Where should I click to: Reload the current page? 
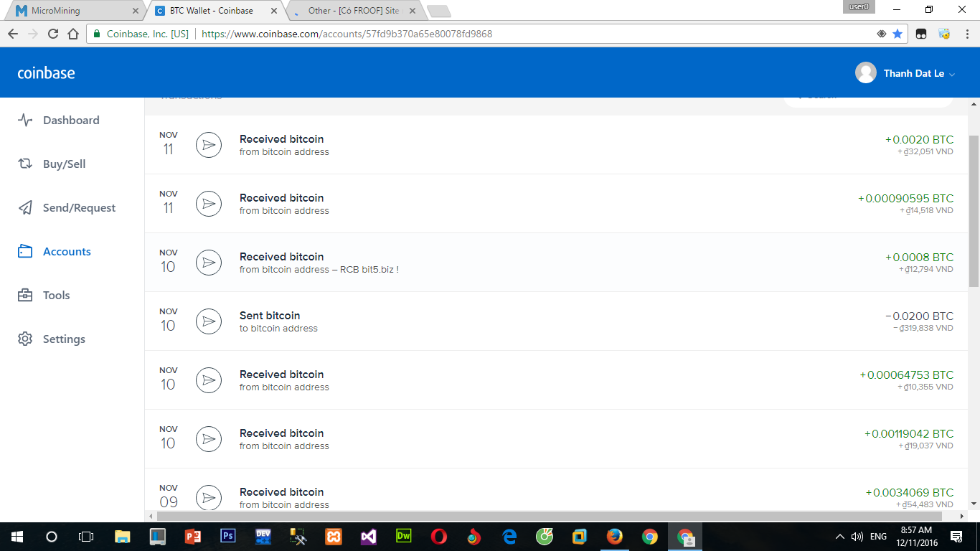(52, 34)
